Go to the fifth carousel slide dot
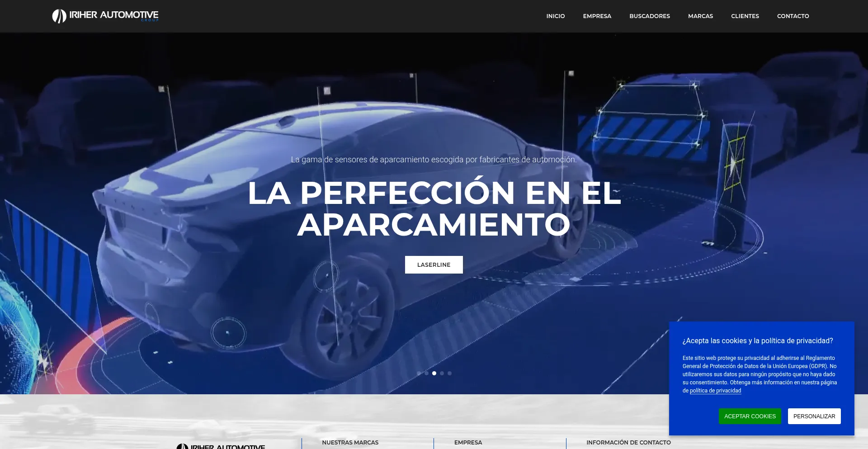This screenshot has height=449, width=868. (x=449, y=373)
